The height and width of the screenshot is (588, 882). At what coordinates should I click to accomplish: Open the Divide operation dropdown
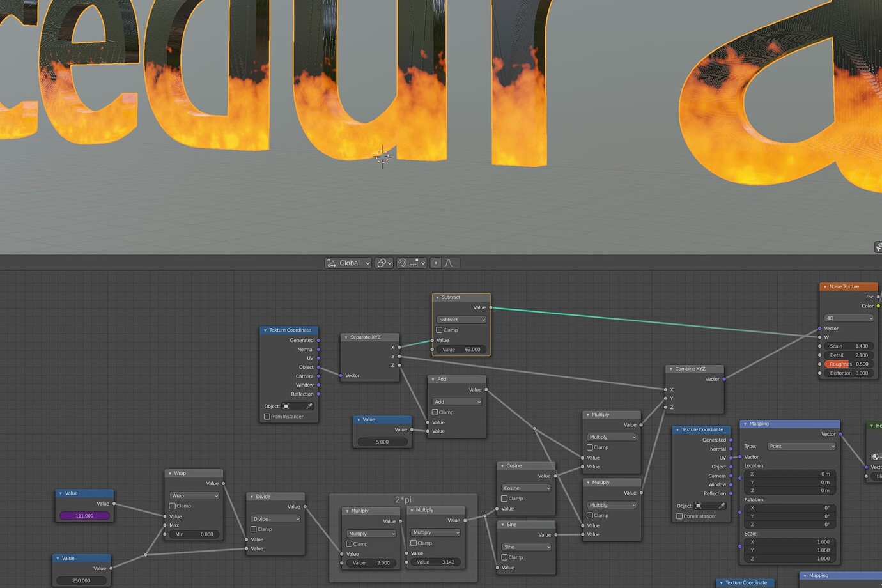[x=275, y=519]
